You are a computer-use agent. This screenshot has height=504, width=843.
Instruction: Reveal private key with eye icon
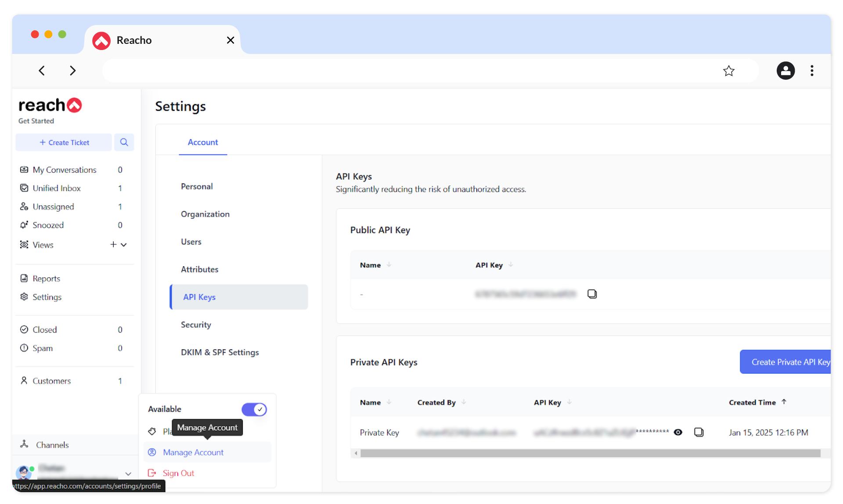678,433
